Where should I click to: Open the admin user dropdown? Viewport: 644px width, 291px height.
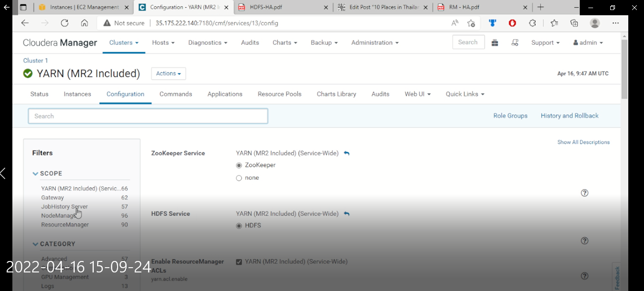coord(588,42)
